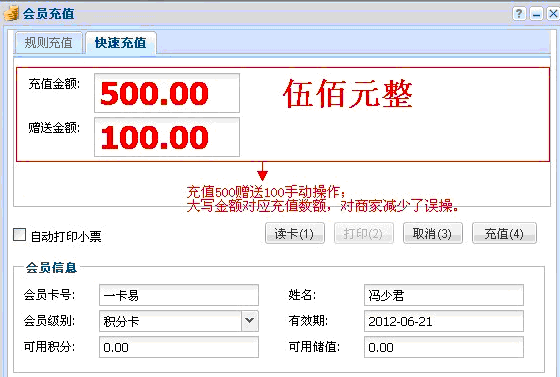Switch to the 规则充值 tab

[x=49, y=43]
